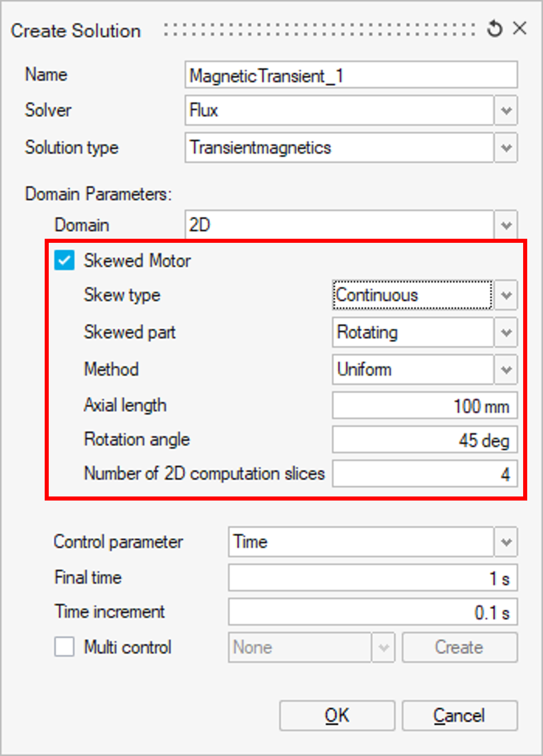The width and height of the screenshot is (543, 756).
Task: Expand the Solution type dropdown
Action: (506, 148)
